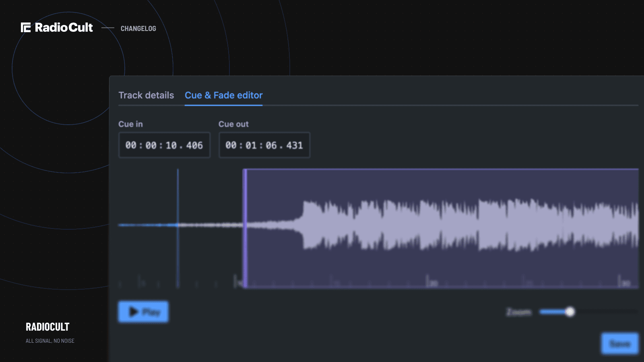
Task: Click the Radio Cult logo
Action: [57, 27]
